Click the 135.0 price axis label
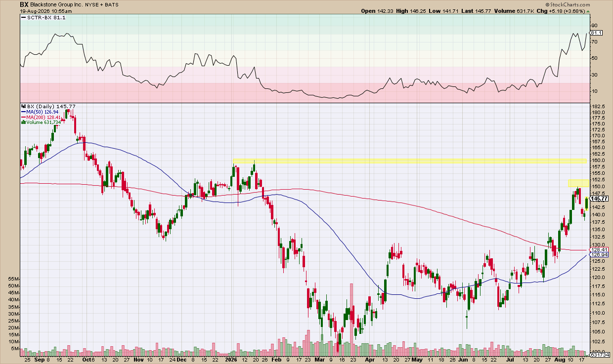The width and height of the screenshot is (613, 364). (x=598, y=229)
